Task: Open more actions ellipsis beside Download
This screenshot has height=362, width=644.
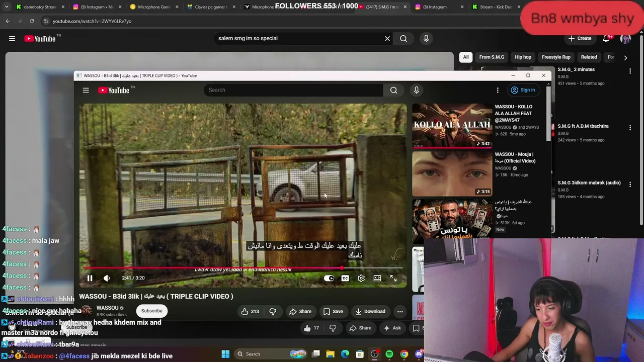Action: tap(400, 311)
